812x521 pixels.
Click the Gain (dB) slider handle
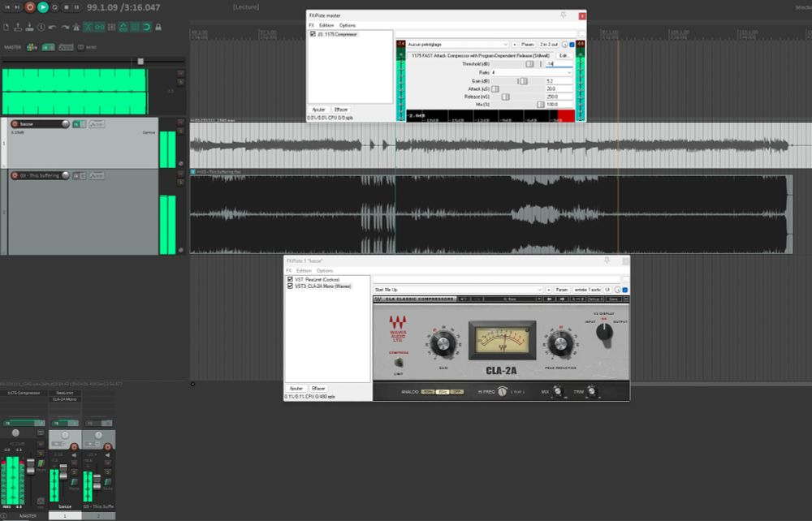coord(523,81)
